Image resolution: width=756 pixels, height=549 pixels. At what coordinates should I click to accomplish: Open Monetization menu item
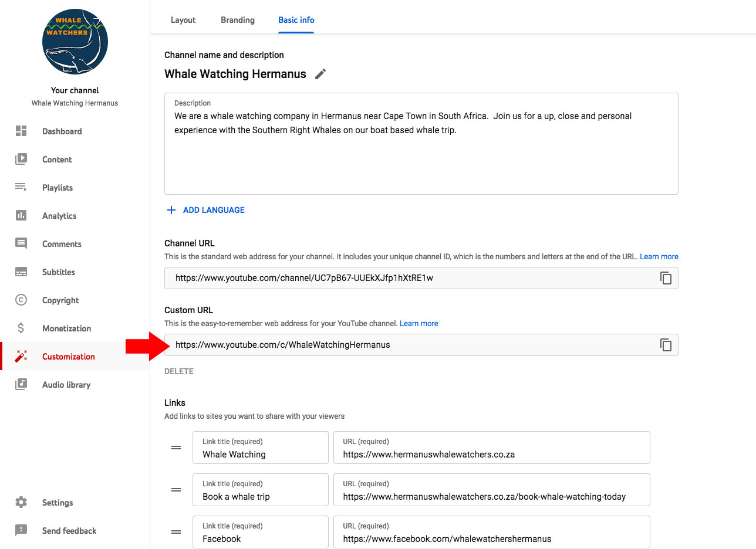pos(67,328)
